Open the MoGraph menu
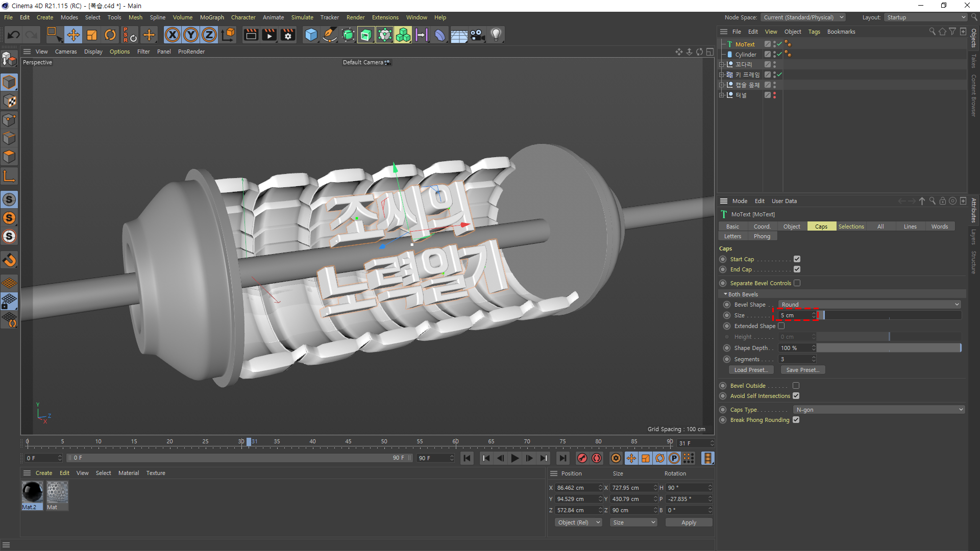The image size is (980, 551). coord(212,17)
